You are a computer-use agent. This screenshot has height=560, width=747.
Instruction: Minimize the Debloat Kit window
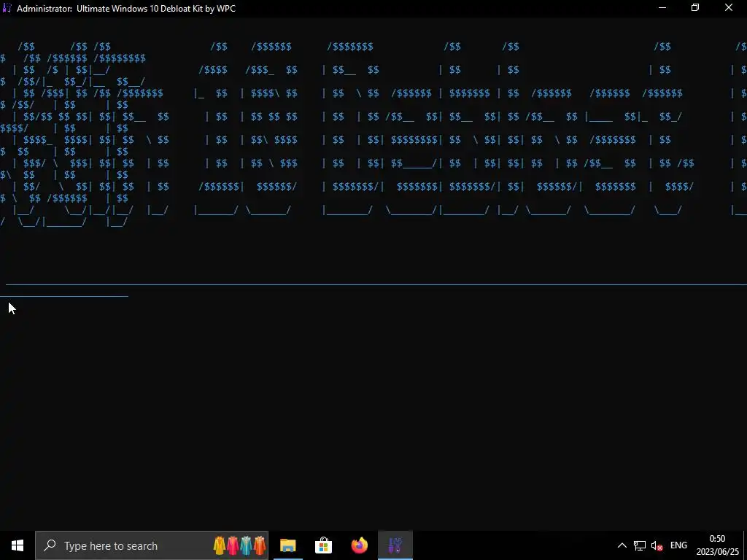662,8
